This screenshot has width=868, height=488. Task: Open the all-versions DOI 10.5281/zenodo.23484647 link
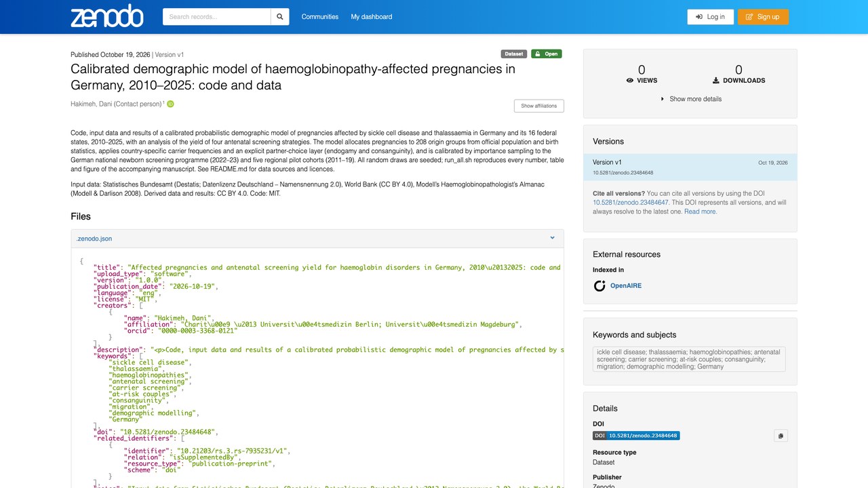pyautogui.click(x=631, y=203)
